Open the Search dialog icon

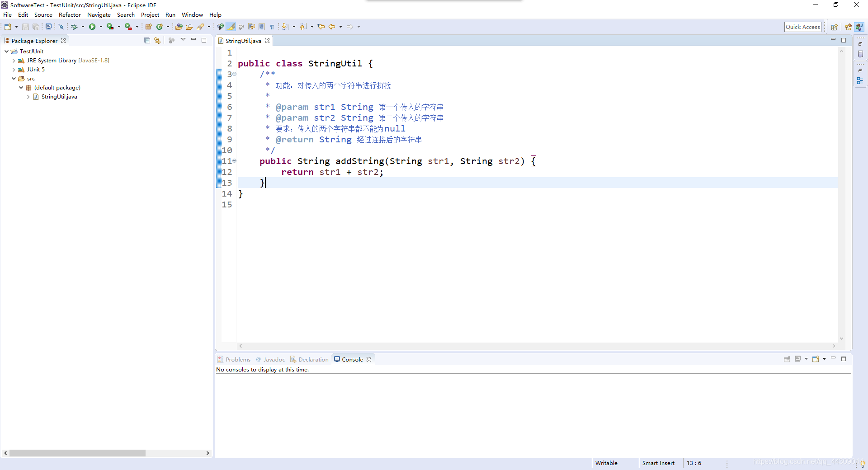(201, 27)
